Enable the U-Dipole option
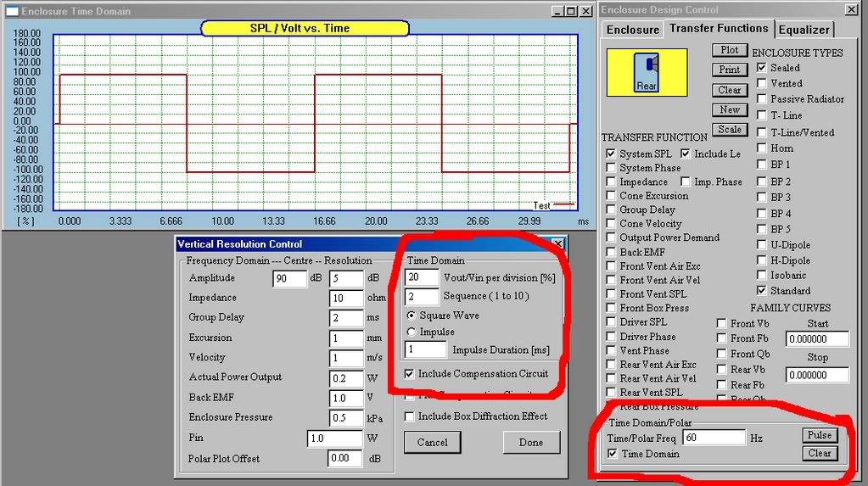 [x=762, y=244]
